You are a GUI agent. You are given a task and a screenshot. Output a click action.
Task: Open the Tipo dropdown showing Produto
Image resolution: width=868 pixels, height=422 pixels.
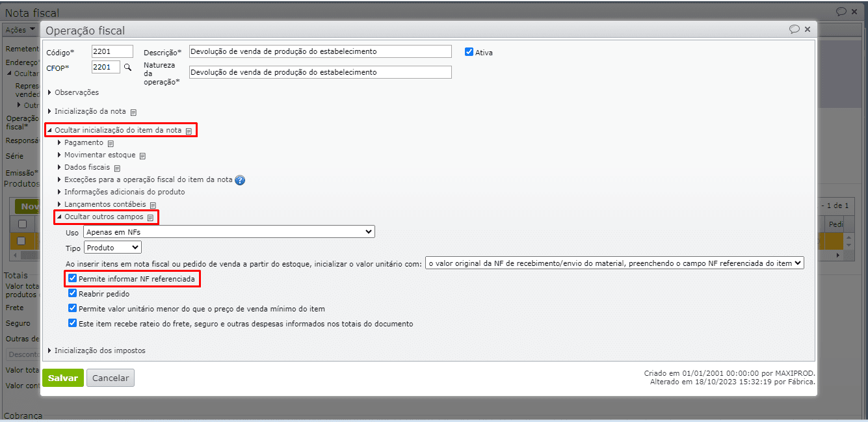(113, 248)
